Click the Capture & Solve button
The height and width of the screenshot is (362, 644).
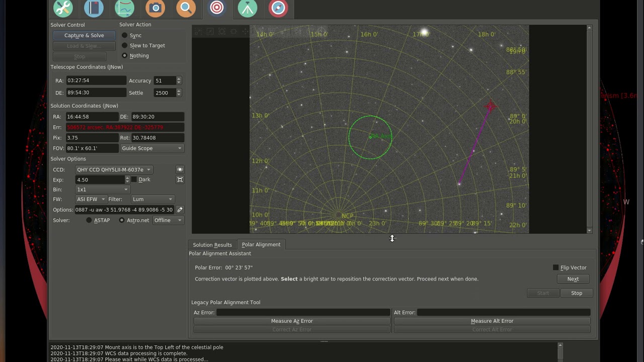tap(84, 35)
